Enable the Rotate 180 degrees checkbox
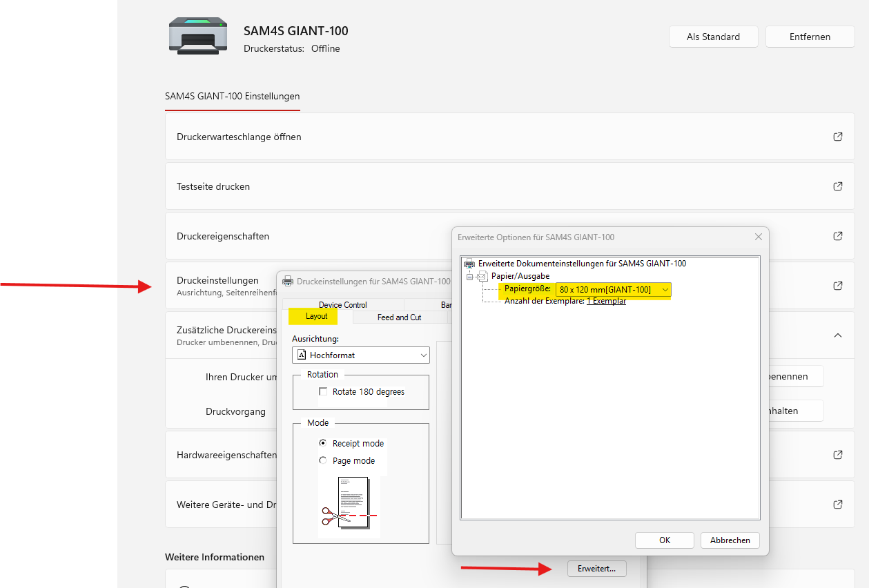Image resolution: width=869 pixels, height=588 pixels. pyautogui.click(x=323, y=391)
